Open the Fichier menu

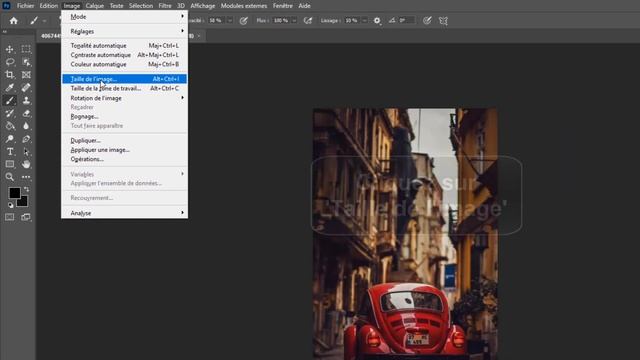25,6
